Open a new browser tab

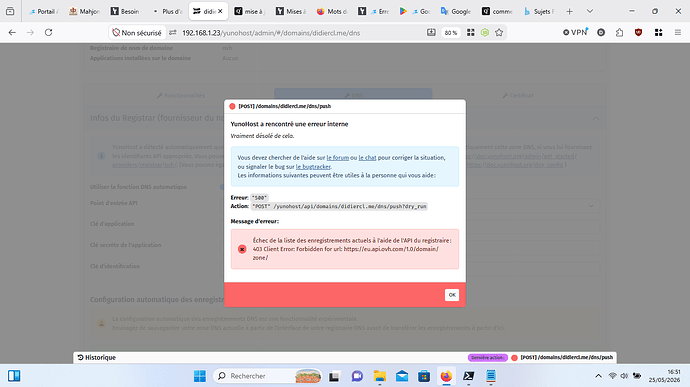point(569,11)
